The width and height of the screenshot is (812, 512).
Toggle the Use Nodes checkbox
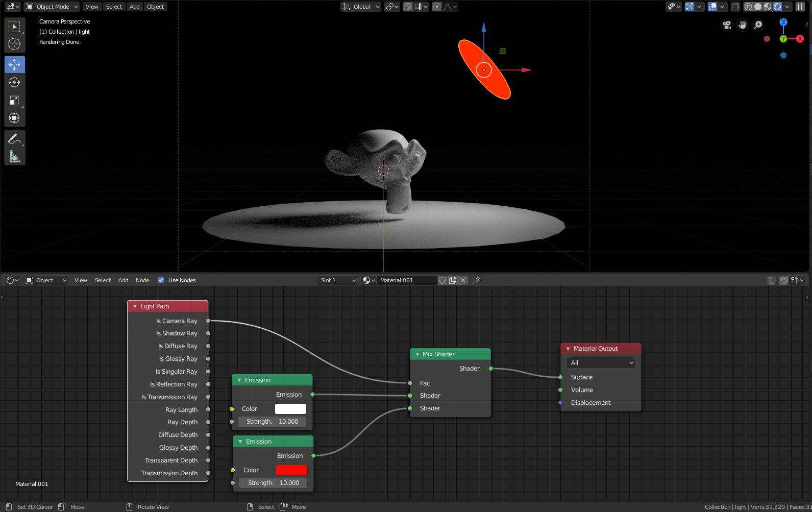click(x=161, y=280)
